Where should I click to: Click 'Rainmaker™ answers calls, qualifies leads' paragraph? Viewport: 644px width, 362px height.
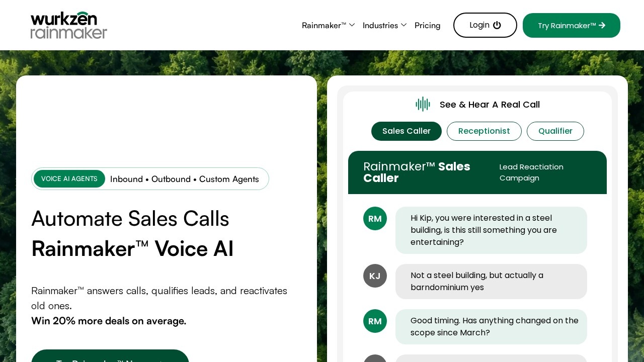click(x=159, y=298)
